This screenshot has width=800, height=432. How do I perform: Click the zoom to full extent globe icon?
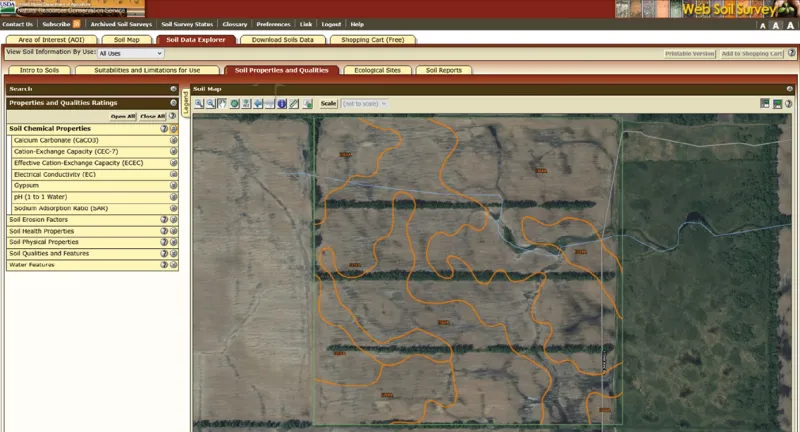click(234, 103)
